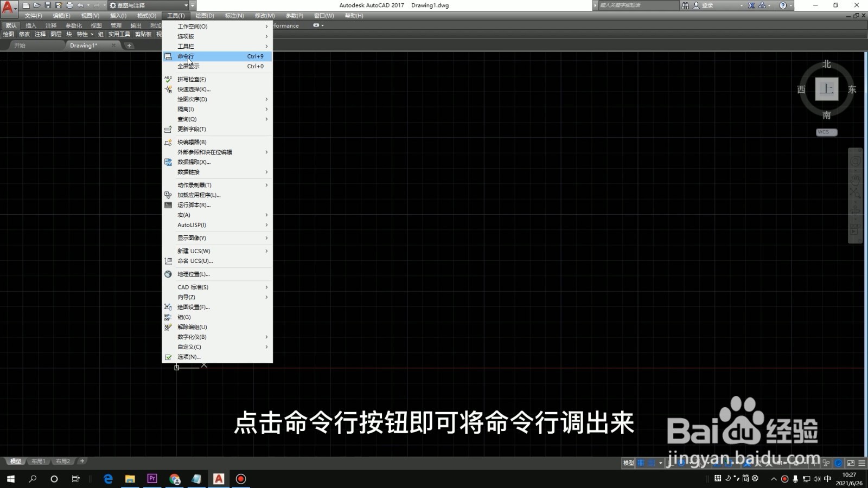Viewport: 868px width, 488px height.
Task: Click the 登录 sign-in user icon
Action: click(x=696, y=5)
